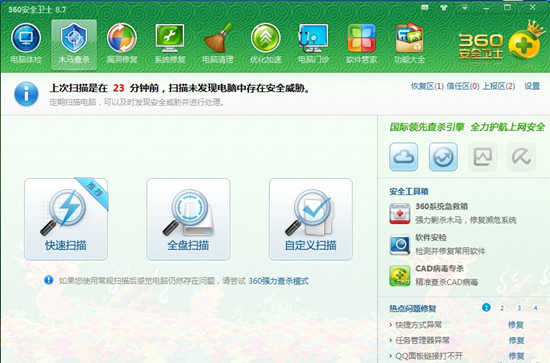Click CAD病毒专杀 title text
The image size is (550, 363).
[x=440, y=269]
